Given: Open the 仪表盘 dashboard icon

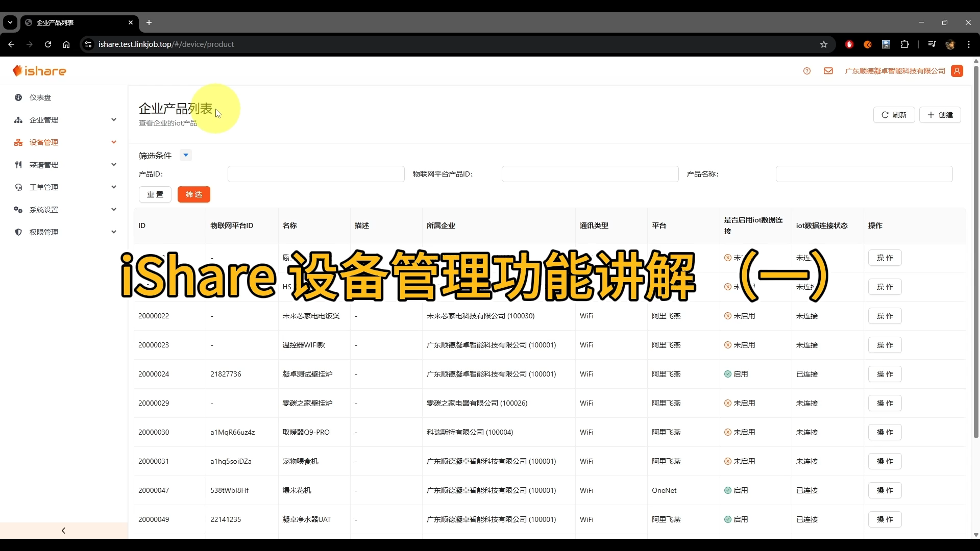Looking at the screenshot, I should pyautogui.click(x=18, y=97).
